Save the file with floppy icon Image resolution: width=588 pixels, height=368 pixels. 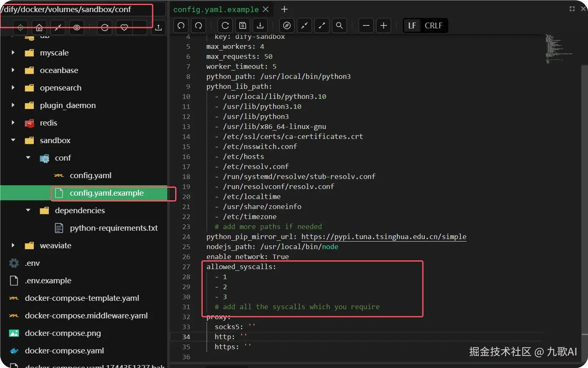point(243,25)
